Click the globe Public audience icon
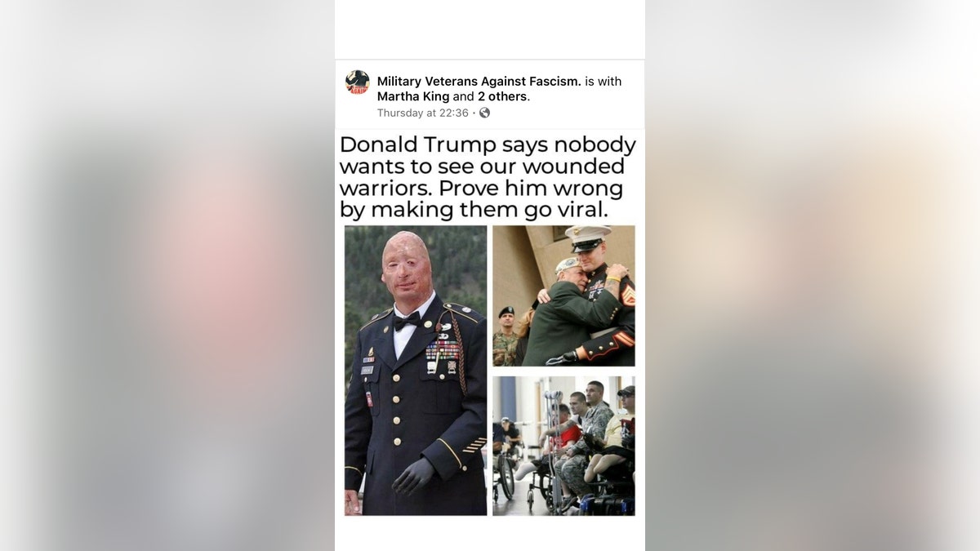980x551 pixels. click(484, 113)
